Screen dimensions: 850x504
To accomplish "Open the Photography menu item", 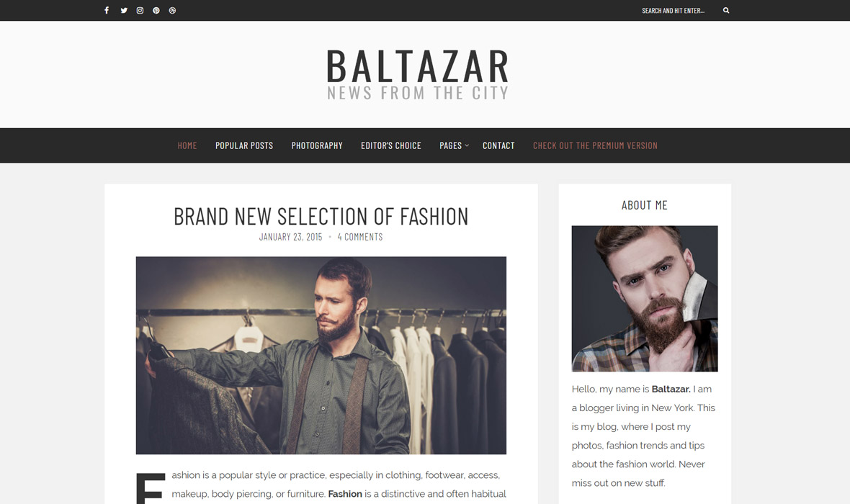I will coord(317,145).
